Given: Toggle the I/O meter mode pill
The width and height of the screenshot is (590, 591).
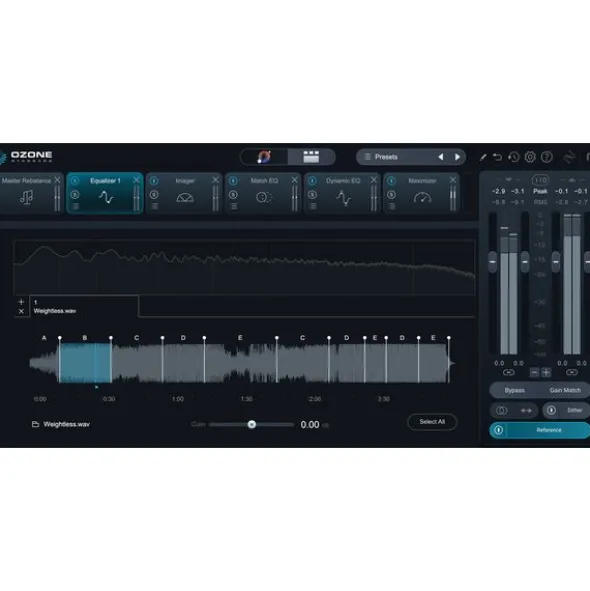Looking at the screenshot, I should click(x=540, y=180).
